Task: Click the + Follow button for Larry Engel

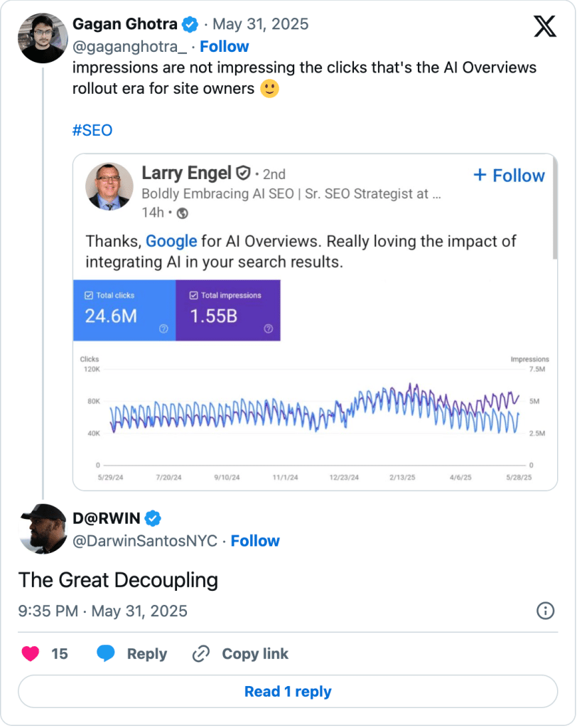Action: coord(509,176)
